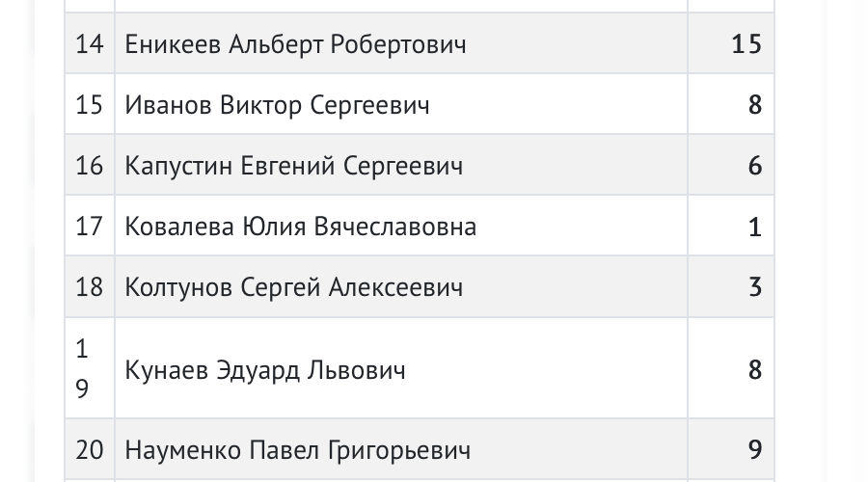Viewport: 868px width, 482px height.
Task: Select the value 3 in Колтунов's row
Action: click(755, 287)
